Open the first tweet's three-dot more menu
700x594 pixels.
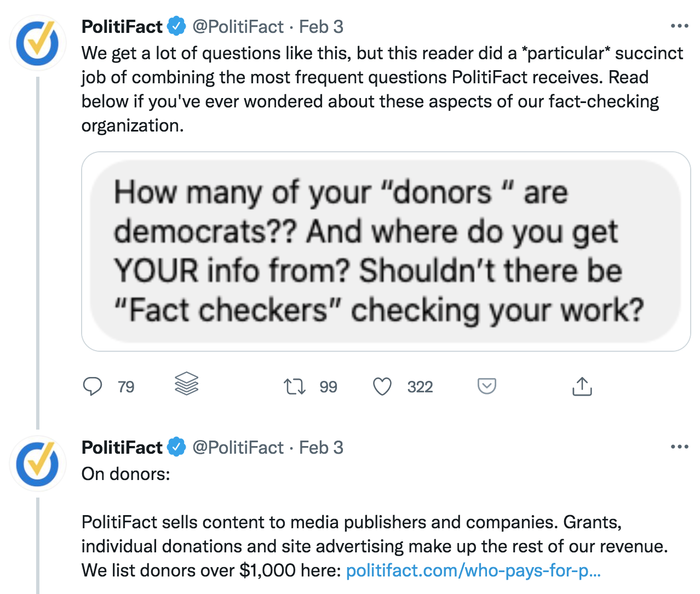coord(679,26)
